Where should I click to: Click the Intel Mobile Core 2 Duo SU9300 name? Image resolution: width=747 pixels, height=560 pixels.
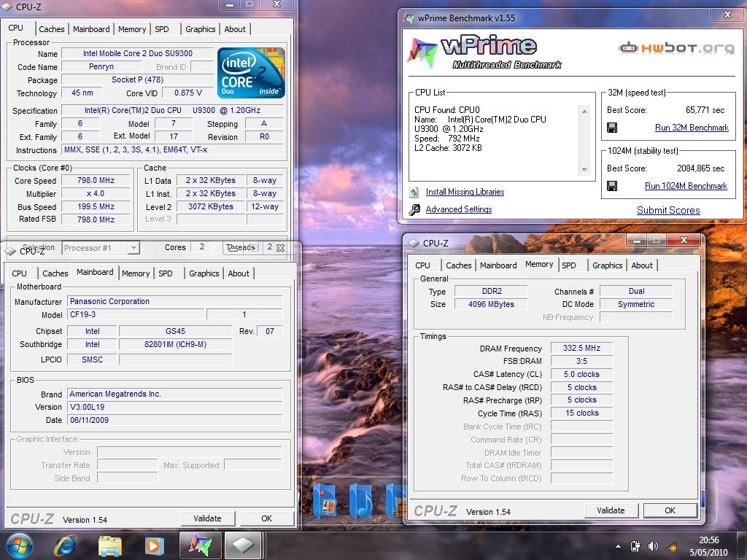138,53
